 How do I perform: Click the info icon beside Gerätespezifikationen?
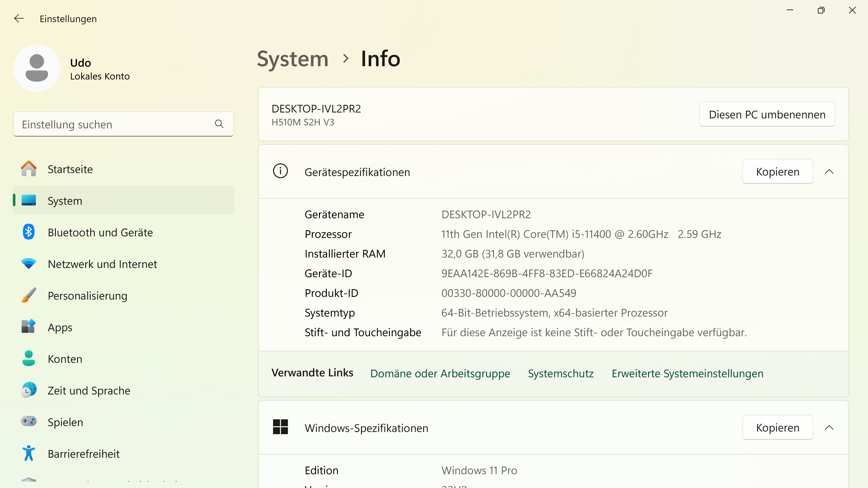click(280, 171)
